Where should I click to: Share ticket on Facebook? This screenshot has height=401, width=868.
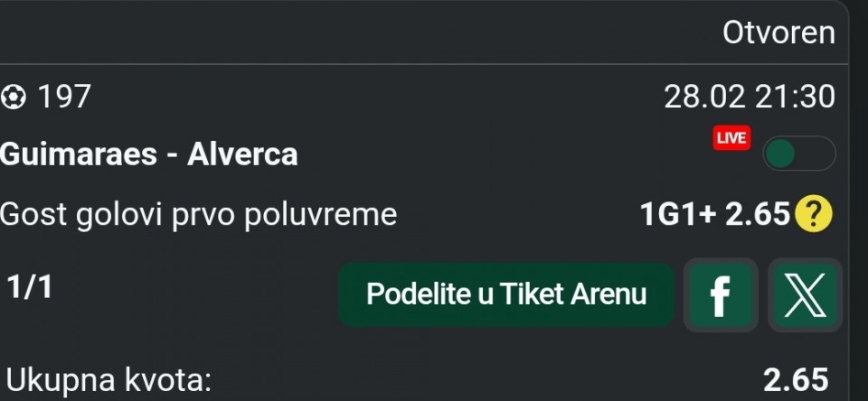click(720, 295)
